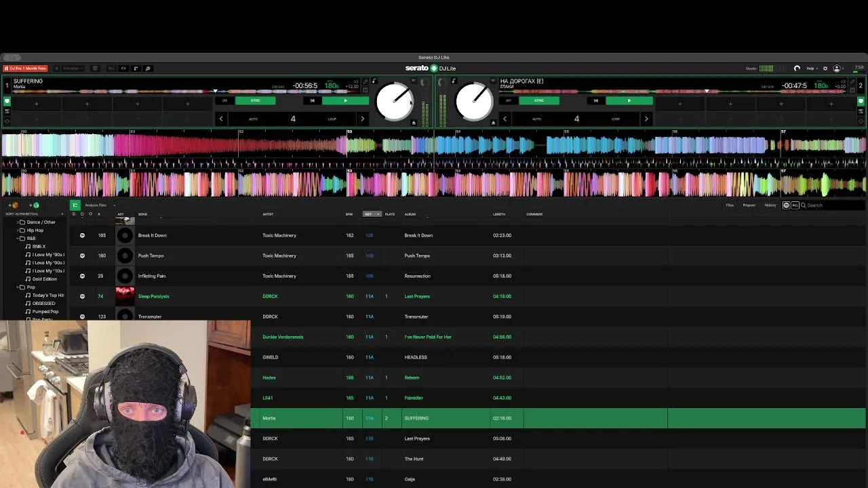Click the search-magnifier toolbar icon at top left
868x488 pixels.
point(147,68)
